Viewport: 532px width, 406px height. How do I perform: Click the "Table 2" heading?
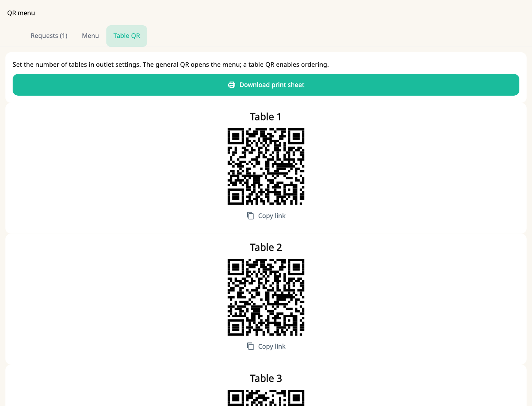point(266,247)
